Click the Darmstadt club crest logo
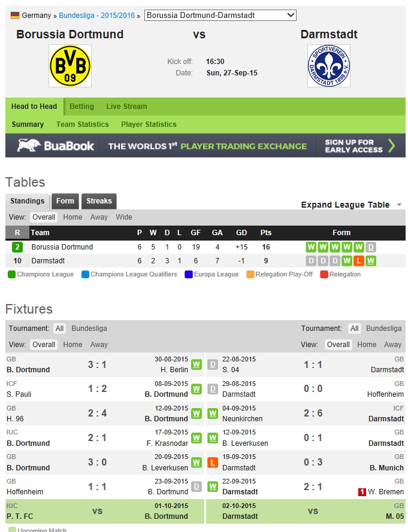Screen dimensions: 408x532 [328, 66]
